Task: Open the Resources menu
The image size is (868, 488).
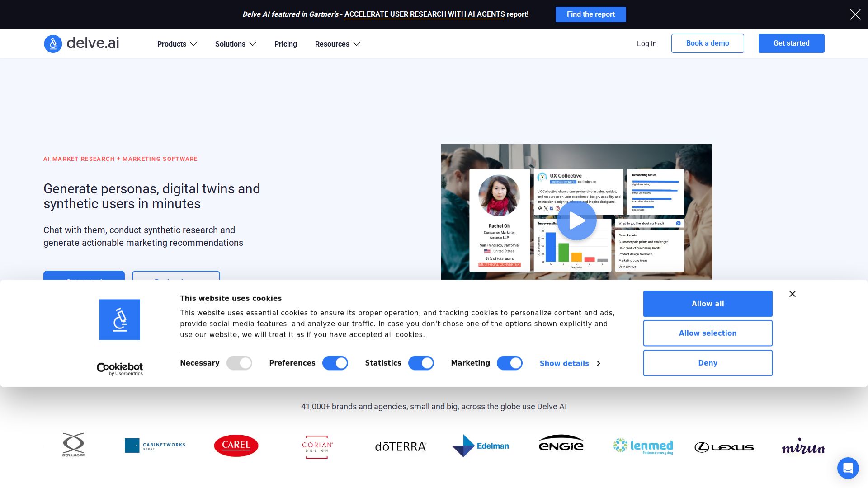Action: point(337,44)
